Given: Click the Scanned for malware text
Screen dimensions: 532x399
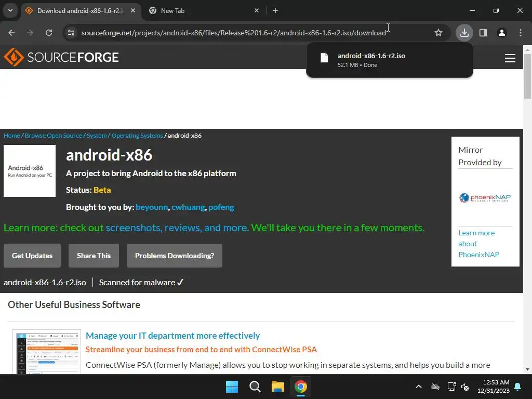Looking at the screenshot, I should pos(141,282).
